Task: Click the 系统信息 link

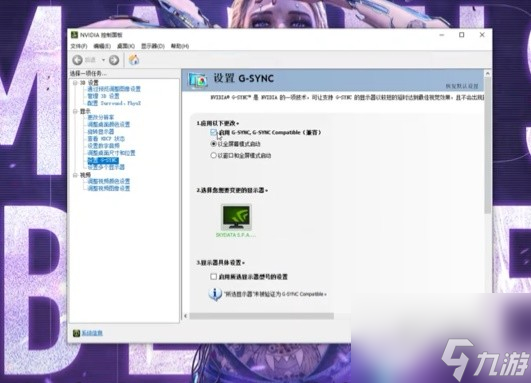Action: (x=92, y=333)
